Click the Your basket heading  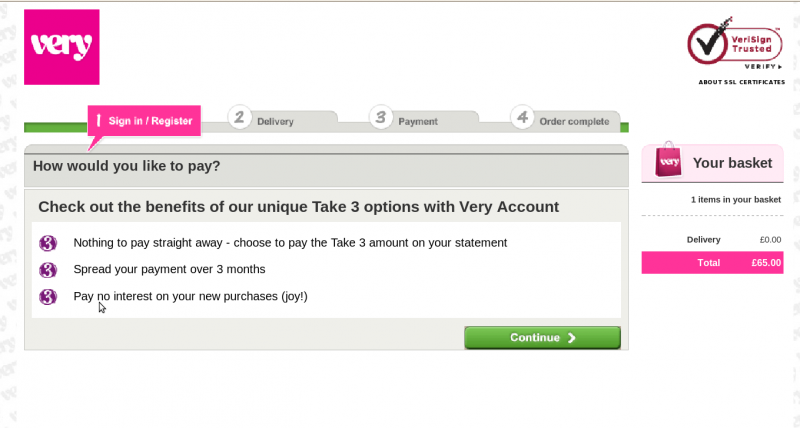(732, 163)
